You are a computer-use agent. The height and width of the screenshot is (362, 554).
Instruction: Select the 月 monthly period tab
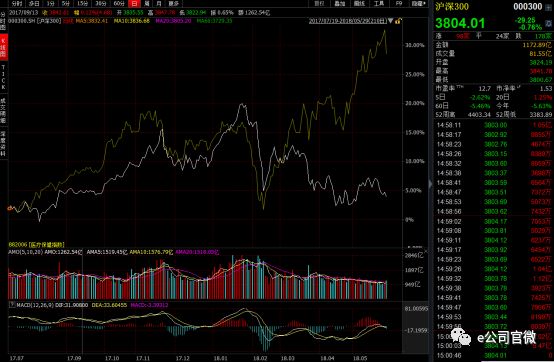click(x=159, y=4)
